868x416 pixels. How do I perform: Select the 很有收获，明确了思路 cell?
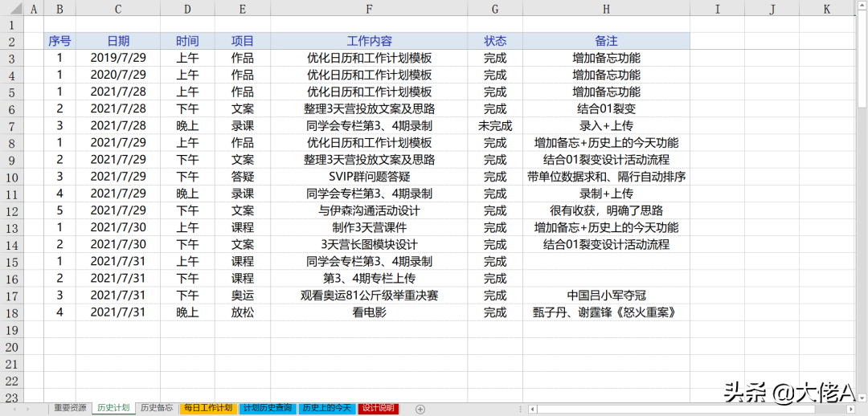coord(606,210)
